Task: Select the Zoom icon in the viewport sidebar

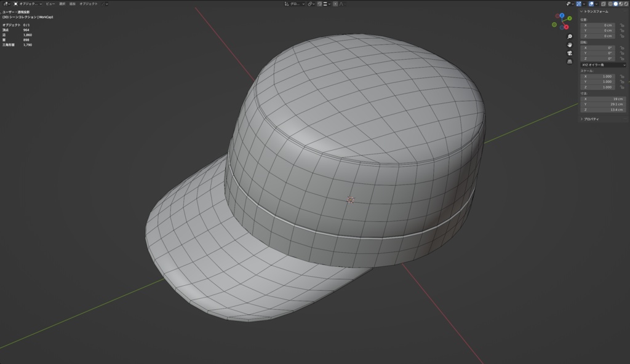Action: click(569, 37)
